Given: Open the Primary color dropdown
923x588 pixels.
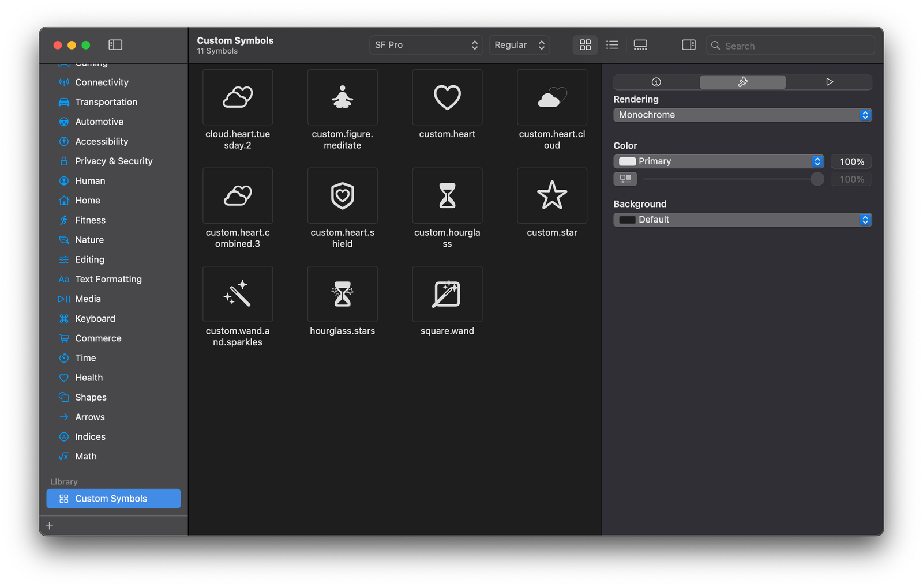Looking at the screenshot, I should 719,161.
